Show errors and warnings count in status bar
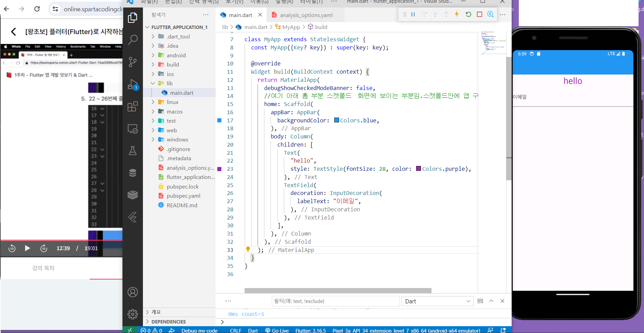 tap(151, 330)
